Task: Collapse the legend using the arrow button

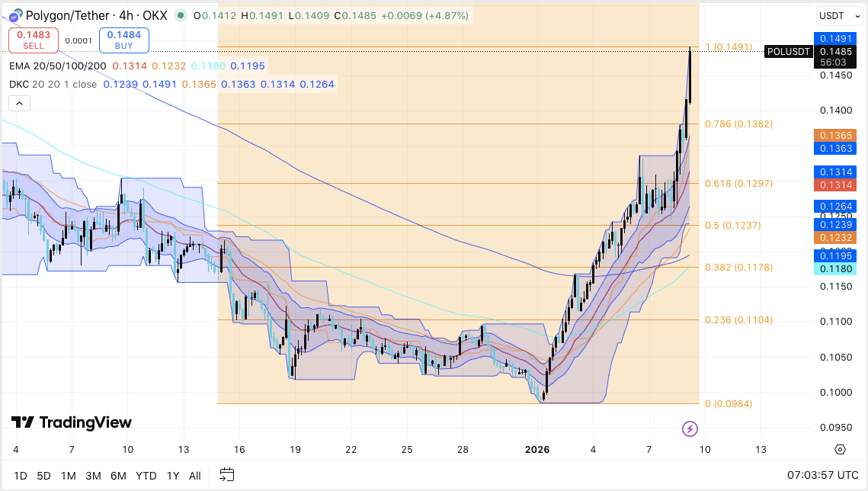Action: pos(19,103)
